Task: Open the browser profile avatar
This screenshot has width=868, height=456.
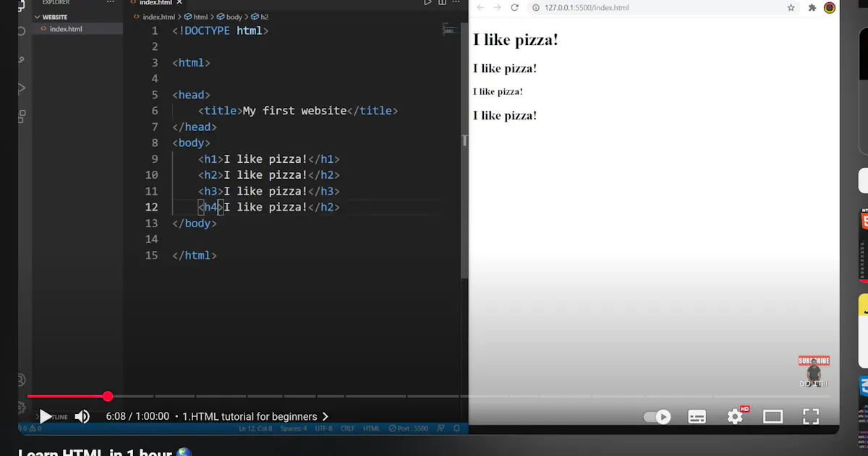Action: pyautogui.click(x=829, y=8)
